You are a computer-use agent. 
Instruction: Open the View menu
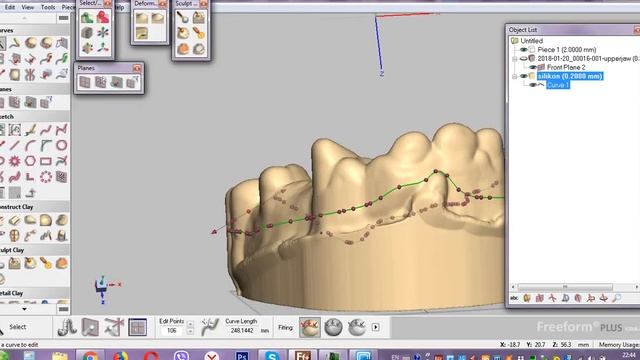tap(28, 7)
